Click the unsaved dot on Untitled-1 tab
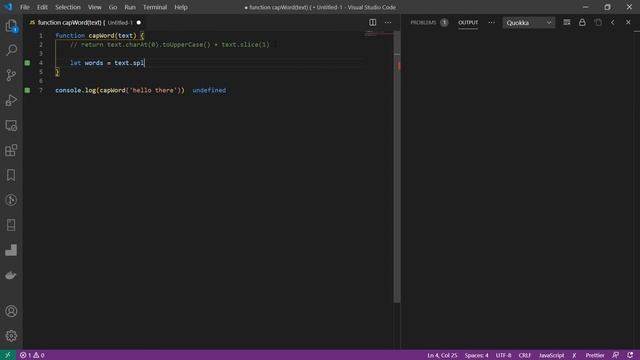Viewport: 640px width, 360px height. tap(139, 22)
